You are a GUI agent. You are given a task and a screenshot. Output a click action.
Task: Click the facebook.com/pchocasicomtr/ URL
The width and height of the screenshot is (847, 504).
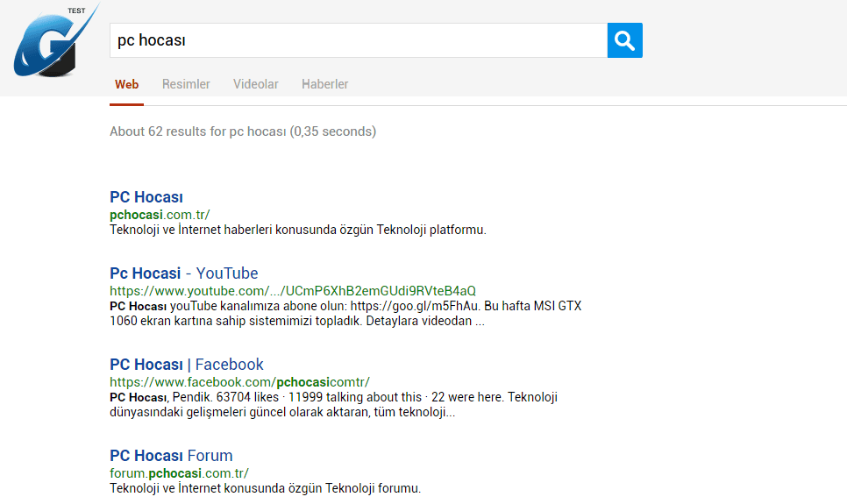[240, 382]
